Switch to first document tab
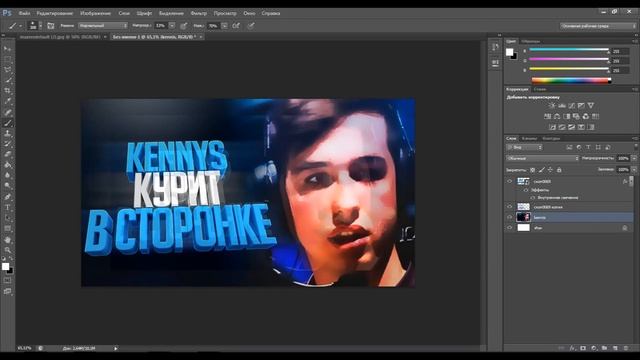The width and height of the screenshot is (640, 360). (x=60, y=37)
